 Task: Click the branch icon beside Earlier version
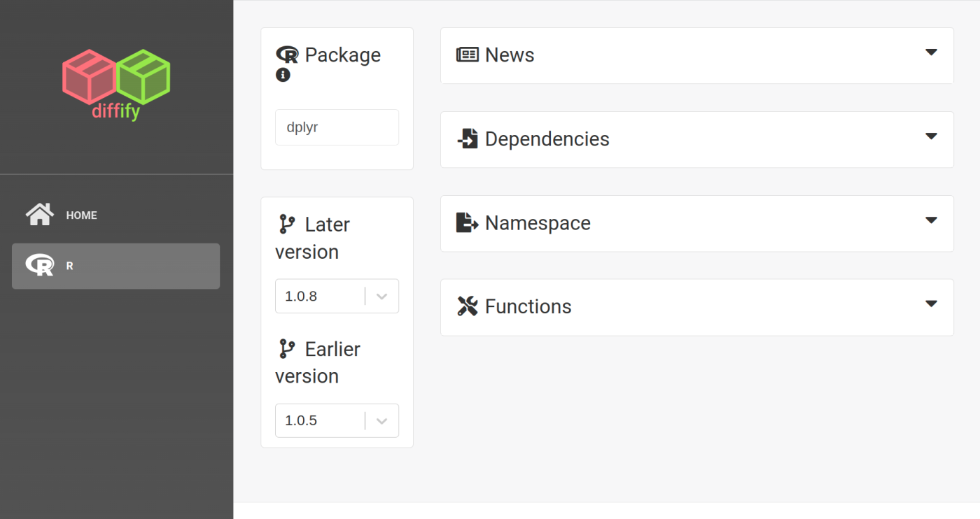coord(287,349)
